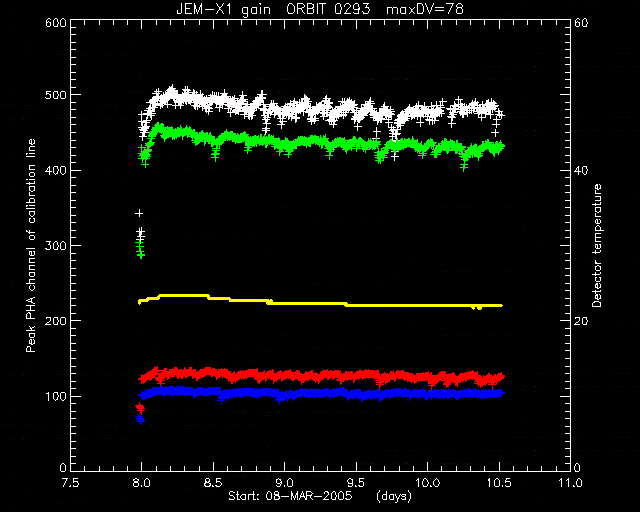Click the 600 tick label on left axis
The image size is (640, 512).
tap(56, 22)
